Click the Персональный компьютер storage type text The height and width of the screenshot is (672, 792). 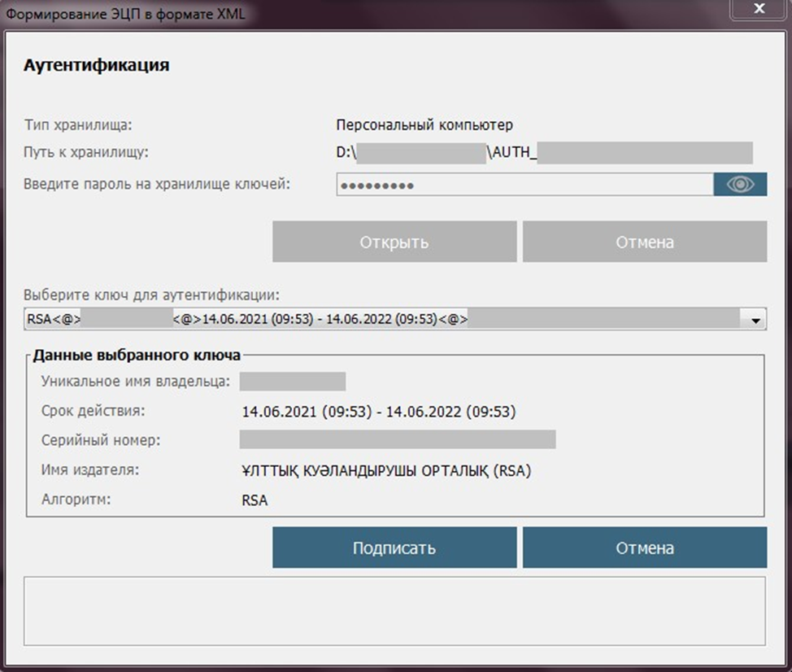(x=424, y=125)
